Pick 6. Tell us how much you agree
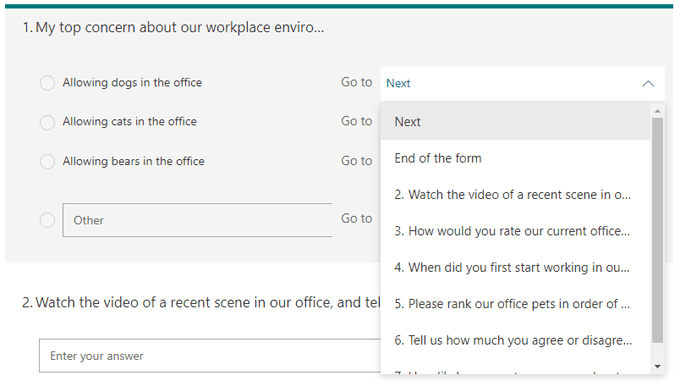The width and height of the screenshot is (680, 392). (516, 340)
